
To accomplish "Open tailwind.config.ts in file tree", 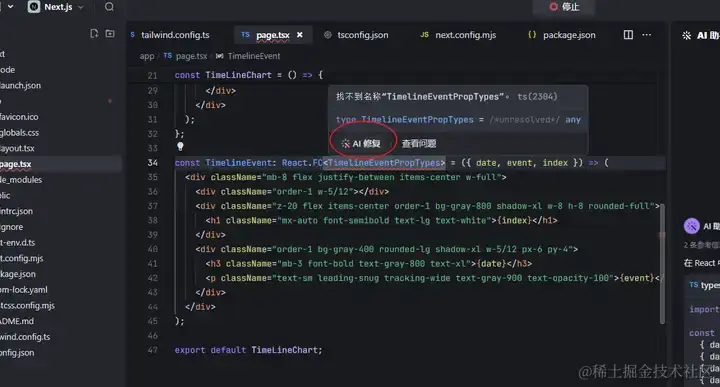I will point(25,337).
